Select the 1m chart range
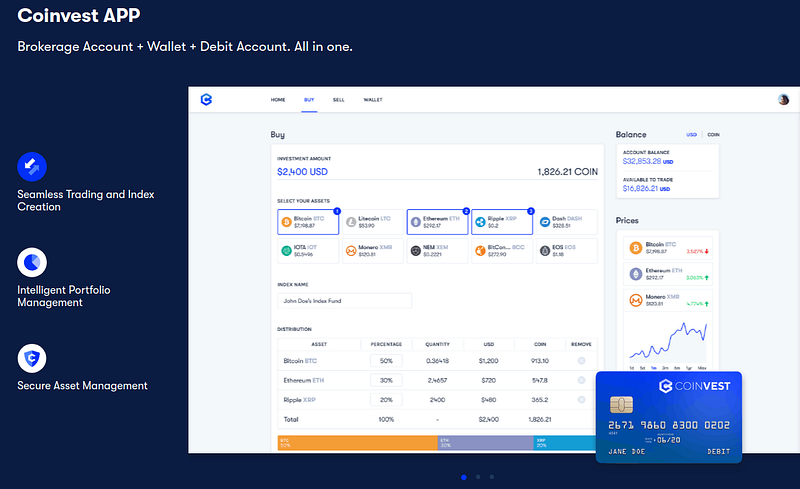 pos(654,368)
